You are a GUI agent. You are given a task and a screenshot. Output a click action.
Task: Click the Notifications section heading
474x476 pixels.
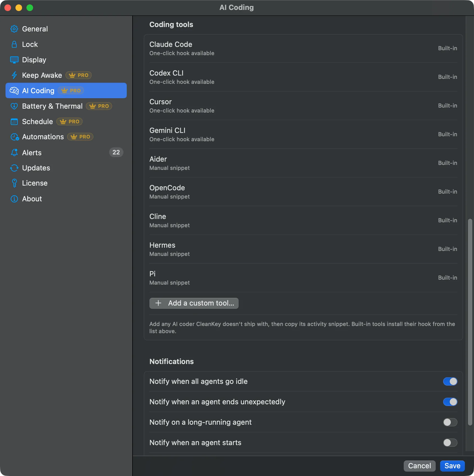tap(171, 362)
